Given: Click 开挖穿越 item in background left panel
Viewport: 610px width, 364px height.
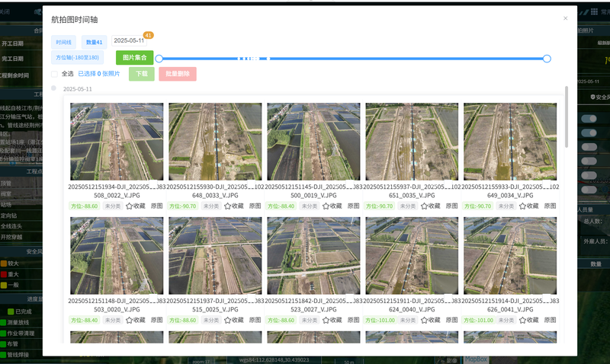Looking at the screenshot, I should [x=11, y=237].
